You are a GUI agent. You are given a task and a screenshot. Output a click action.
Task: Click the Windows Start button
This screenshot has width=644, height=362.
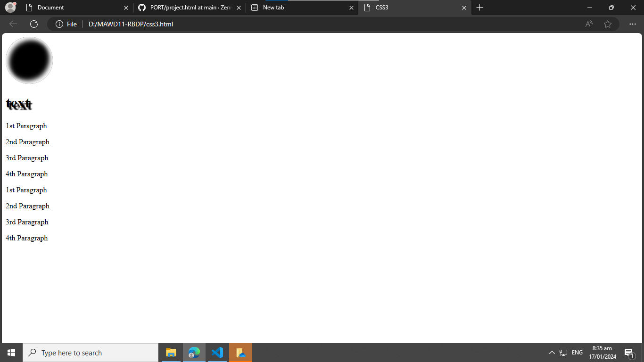pos(11,353)
